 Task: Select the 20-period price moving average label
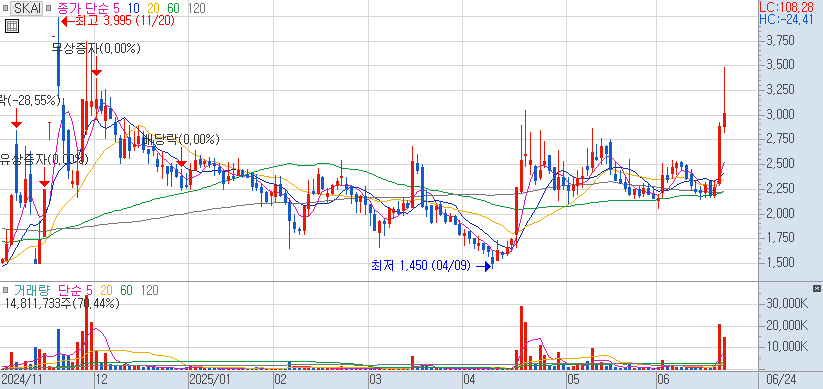point(153,8)
